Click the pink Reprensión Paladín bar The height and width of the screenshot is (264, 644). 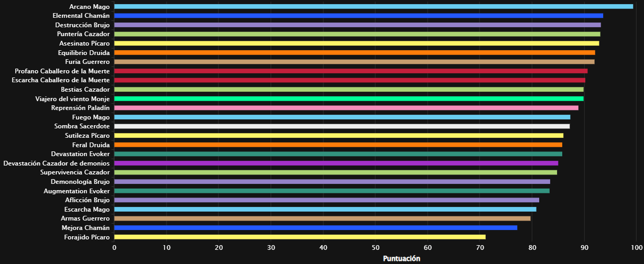(x=346, y=108)
